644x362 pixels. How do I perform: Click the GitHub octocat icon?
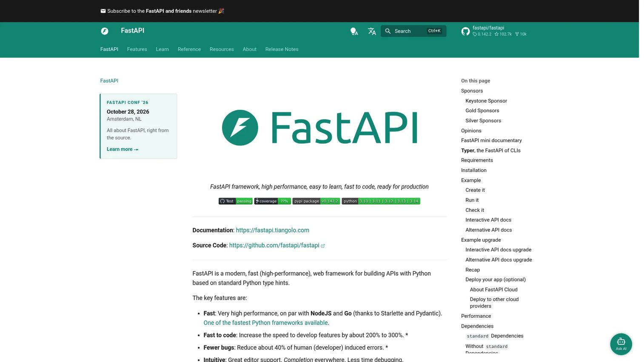point(465,31)
